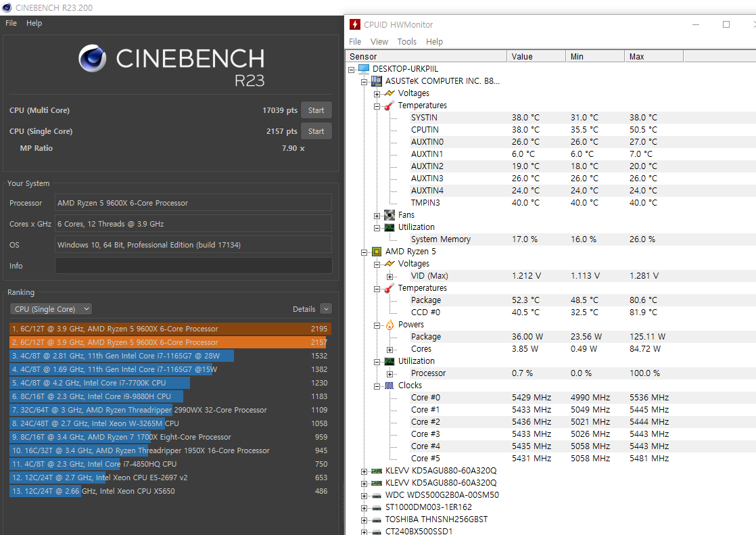Click the TOSHIBA THNSNH256GBST drive icon
The height and width of the screenshot is (535, 756).
[377, 519]
